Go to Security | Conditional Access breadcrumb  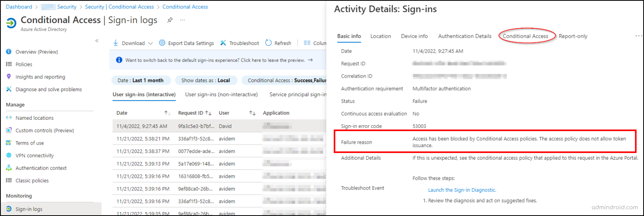coord(119,7)
